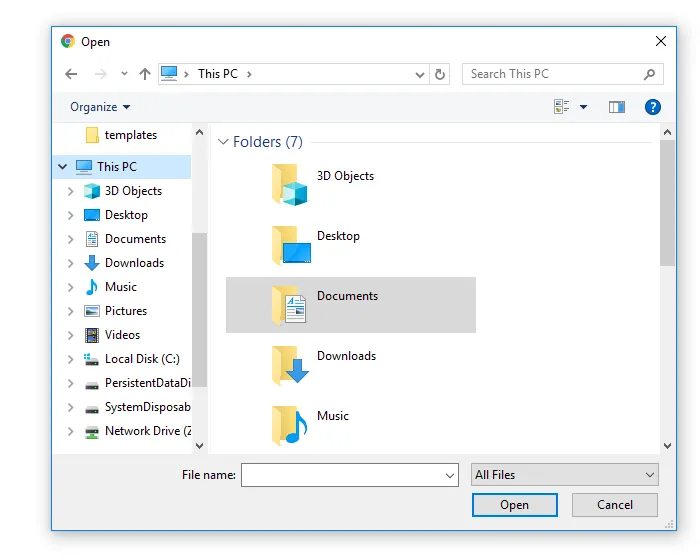Select 3D Objects in sidebar
Viewport: 700px width, 560px height.
click(x=123, y=191)
